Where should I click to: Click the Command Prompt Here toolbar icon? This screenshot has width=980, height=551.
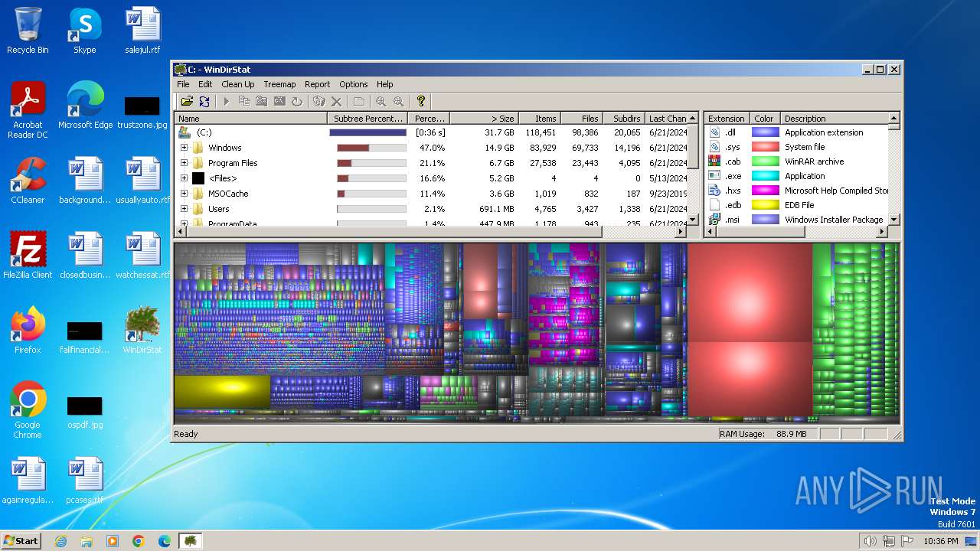coord(279,101)
